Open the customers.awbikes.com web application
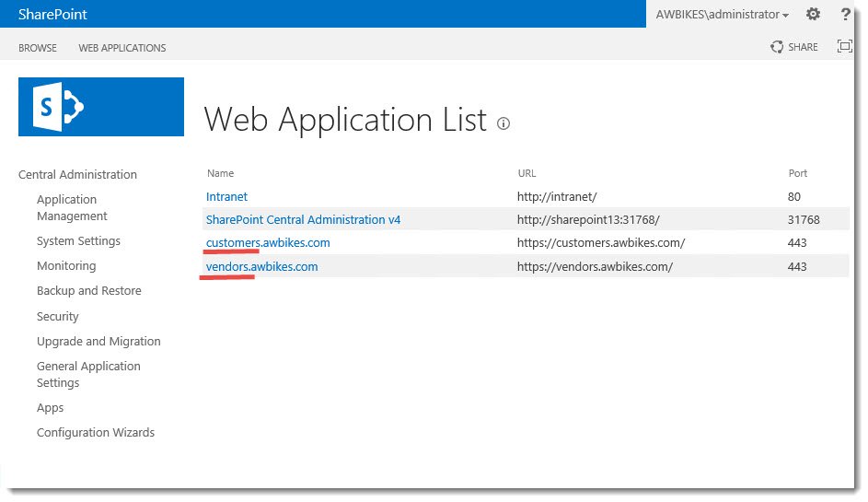This screenshot has height=502, width=868. (x=268, y=242)
